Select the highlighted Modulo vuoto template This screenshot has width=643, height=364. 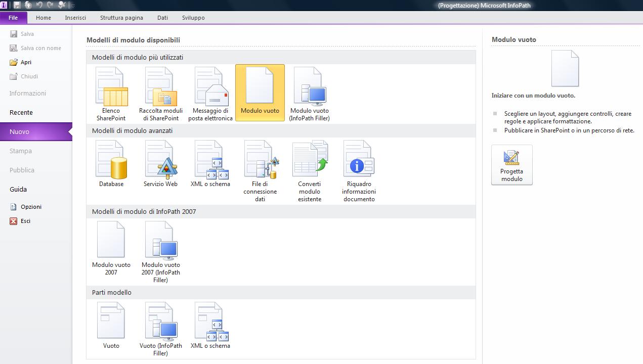pos(260,93)
